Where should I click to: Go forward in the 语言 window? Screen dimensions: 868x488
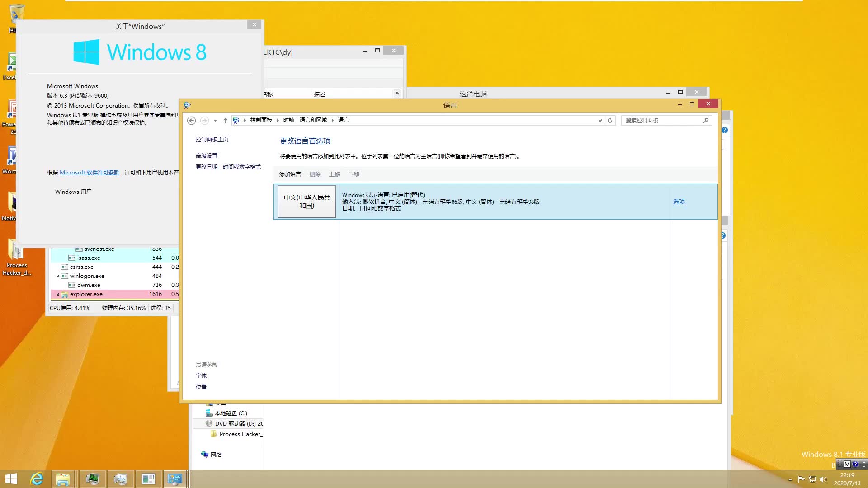coord(204,120)
